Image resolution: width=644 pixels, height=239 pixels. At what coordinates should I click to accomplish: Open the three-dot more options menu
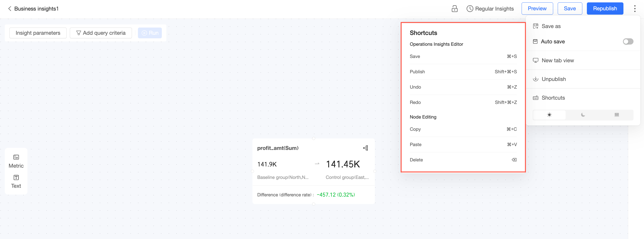pos(634,9)
